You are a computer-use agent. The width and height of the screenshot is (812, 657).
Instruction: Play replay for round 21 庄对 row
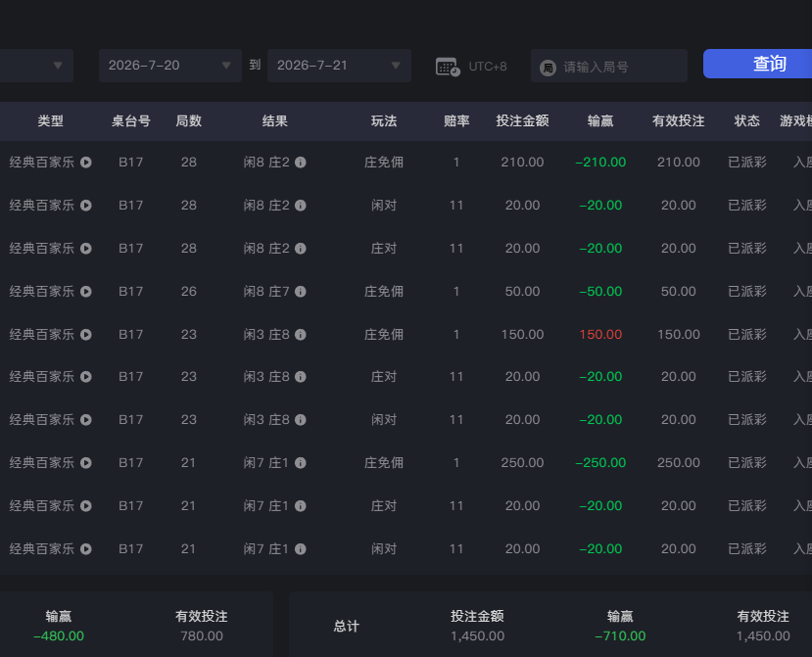[86, 505]
